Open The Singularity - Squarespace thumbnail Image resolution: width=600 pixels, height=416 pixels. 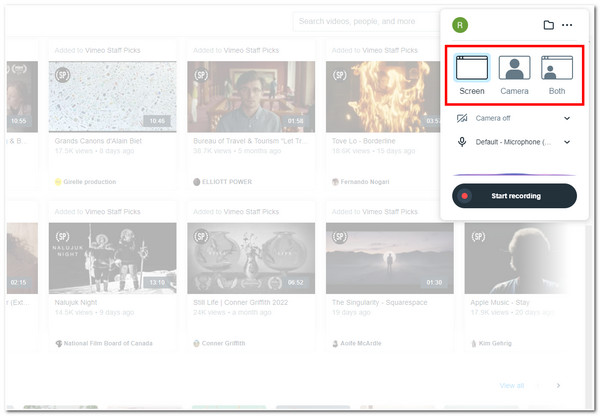click(390, 258)
